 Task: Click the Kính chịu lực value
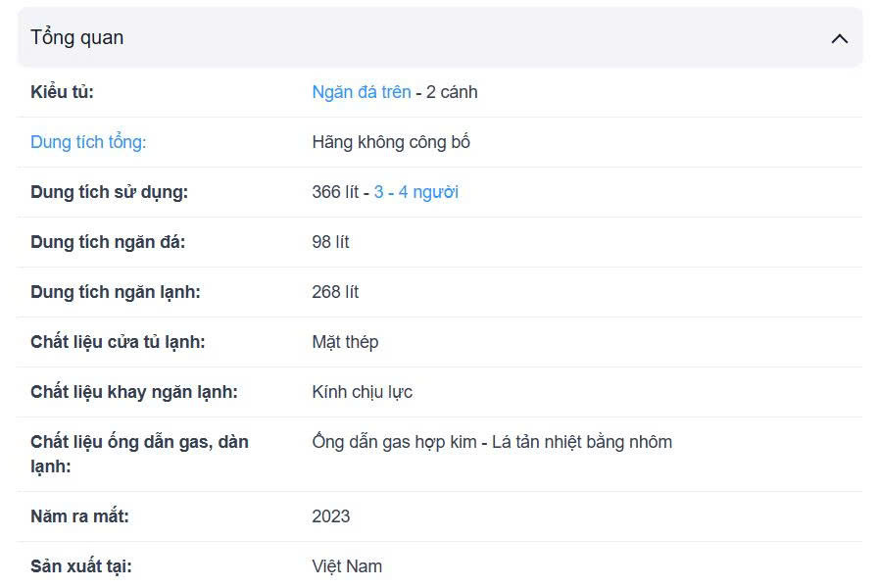(362, 392)
